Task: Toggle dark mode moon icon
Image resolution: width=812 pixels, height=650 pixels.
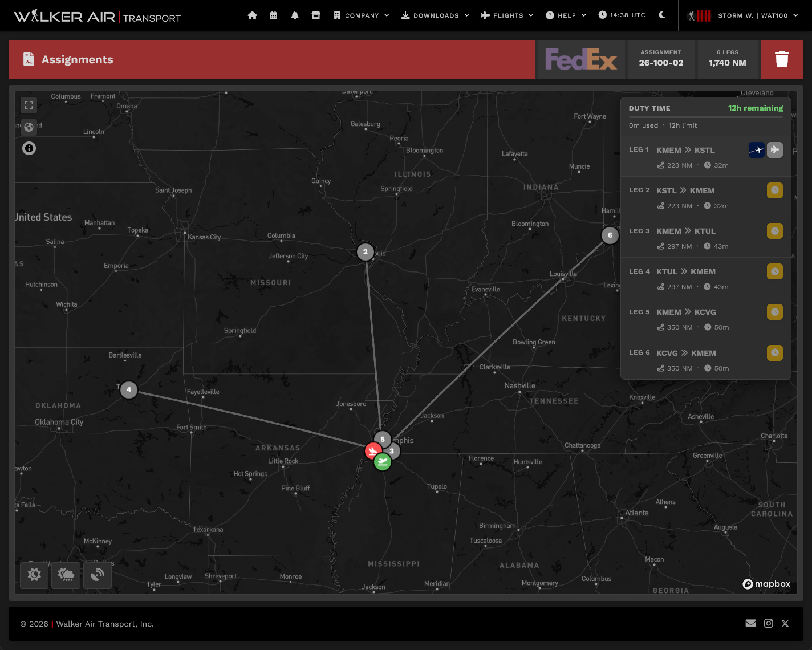Action: [662, 15]
